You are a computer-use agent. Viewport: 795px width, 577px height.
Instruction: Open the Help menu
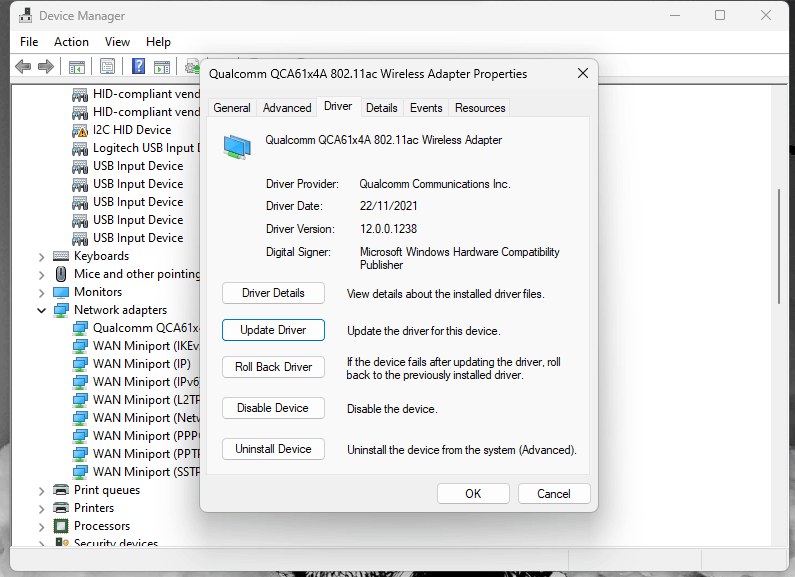coord(158,42)
